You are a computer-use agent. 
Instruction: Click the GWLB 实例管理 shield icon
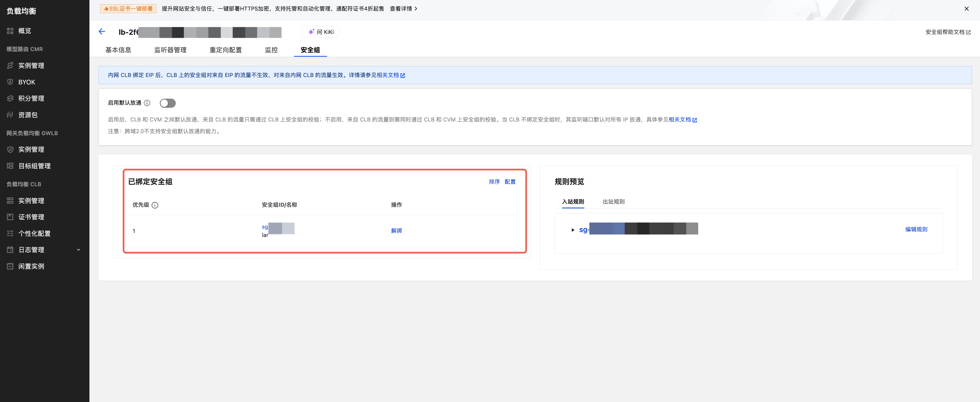pos(10,149)
